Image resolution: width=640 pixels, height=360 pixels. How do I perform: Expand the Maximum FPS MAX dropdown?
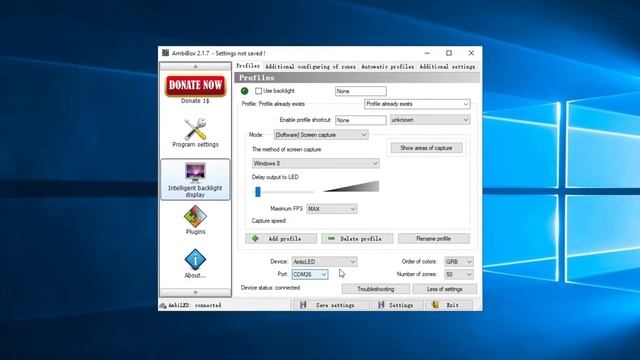click(x=331, y=209)
